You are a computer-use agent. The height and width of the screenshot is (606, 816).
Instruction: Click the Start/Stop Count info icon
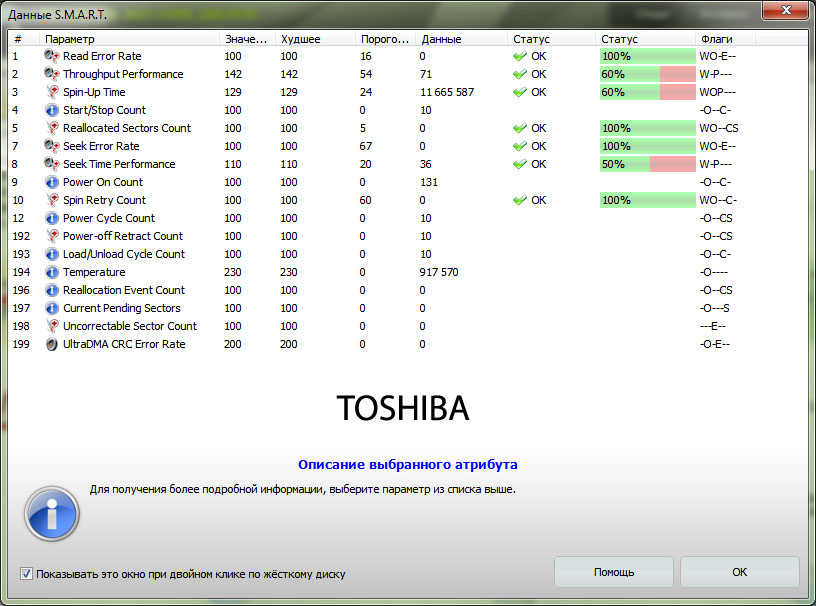[52, 110]
